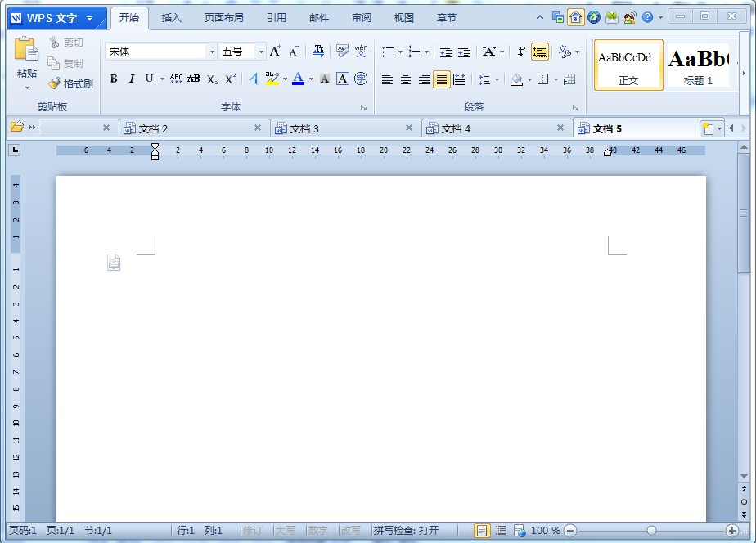Apply the 标题 1 style
Viewport: 756px width, 543px height.
pos(697,64)
